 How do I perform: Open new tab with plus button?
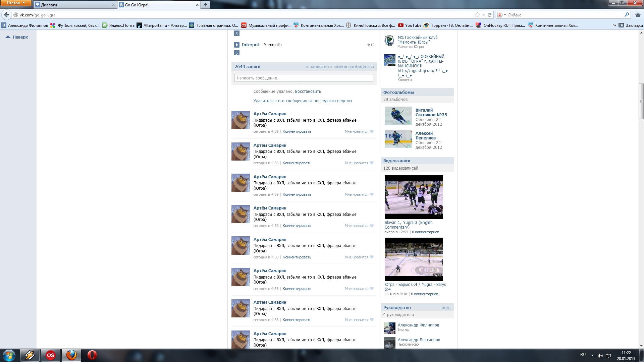click(x=205, y=5)
